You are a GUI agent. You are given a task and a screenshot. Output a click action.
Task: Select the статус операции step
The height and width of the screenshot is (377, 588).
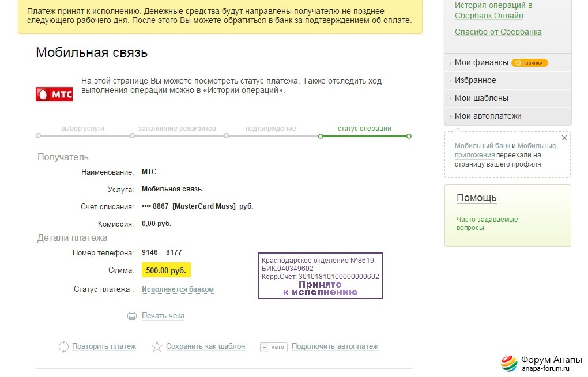coord(364,129)
